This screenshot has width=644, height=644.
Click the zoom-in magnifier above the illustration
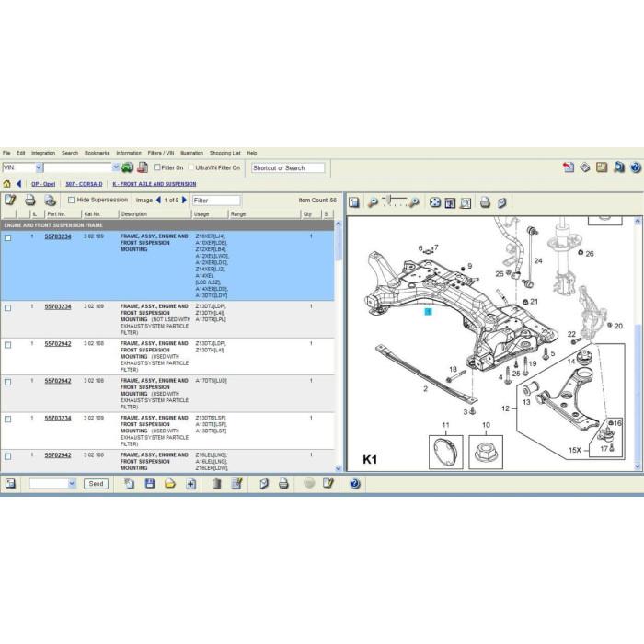pos(414,202)
